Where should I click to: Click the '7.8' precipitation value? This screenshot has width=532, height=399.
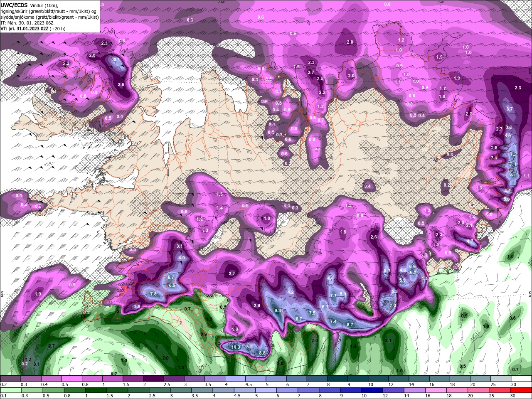point(153,294)
